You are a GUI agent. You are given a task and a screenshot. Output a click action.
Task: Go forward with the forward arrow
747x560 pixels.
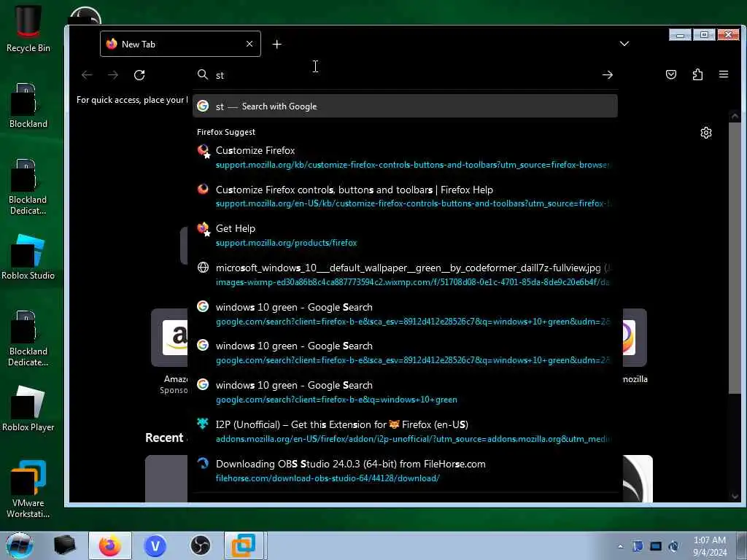113,75
